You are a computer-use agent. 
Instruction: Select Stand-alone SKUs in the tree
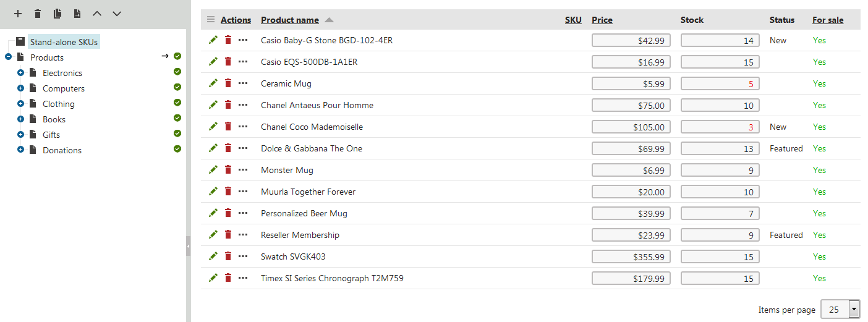tap(64, 42)
